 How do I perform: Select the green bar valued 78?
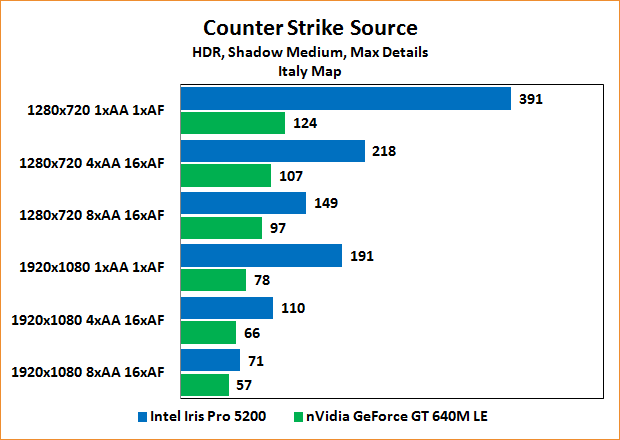click(214, 280)
